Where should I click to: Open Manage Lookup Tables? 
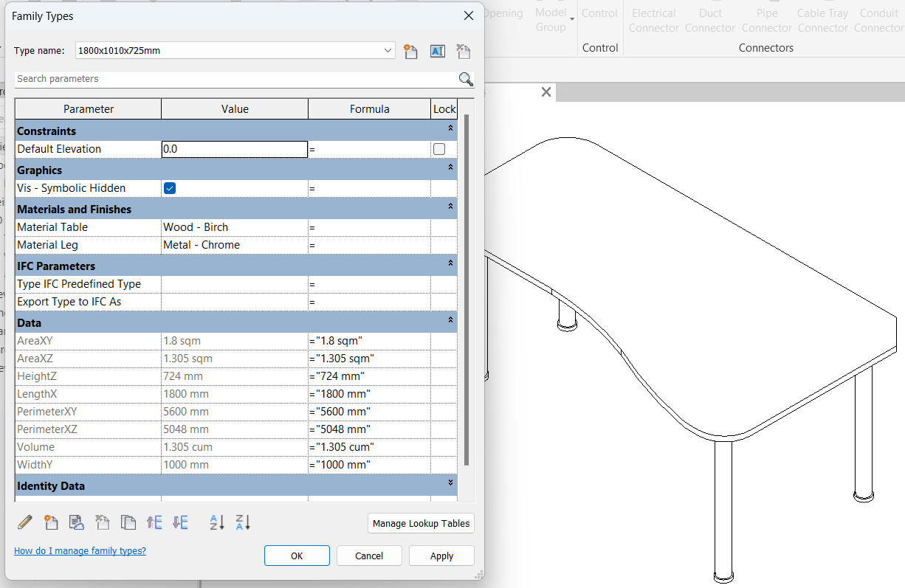pos(421,523)
